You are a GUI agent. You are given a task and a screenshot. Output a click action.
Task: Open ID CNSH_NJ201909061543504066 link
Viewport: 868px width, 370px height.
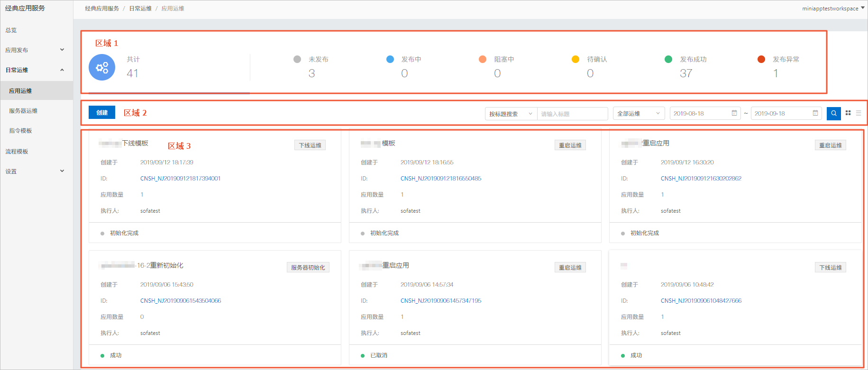[181, 301]
